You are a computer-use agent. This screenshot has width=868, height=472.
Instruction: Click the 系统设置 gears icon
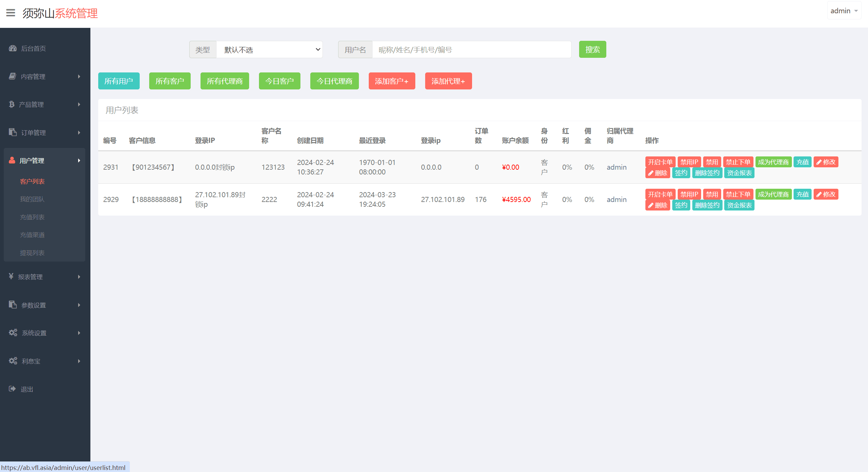(13, 333)
